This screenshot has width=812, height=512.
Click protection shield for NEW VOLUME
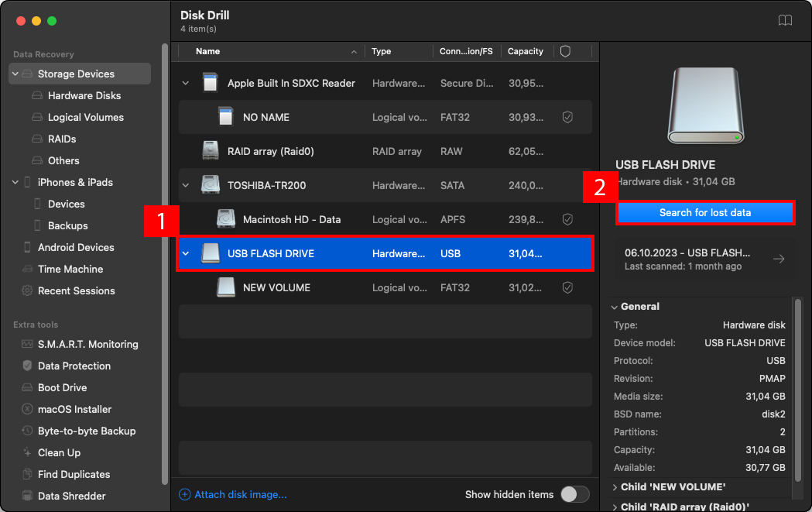[x=567, y=287]
